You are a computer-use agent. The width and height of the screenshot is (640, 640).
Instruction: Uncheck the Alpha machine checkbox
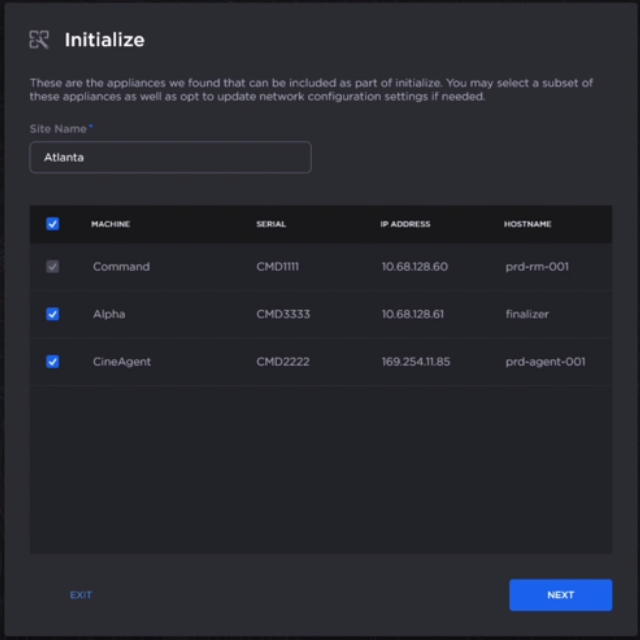pos(53,314)
